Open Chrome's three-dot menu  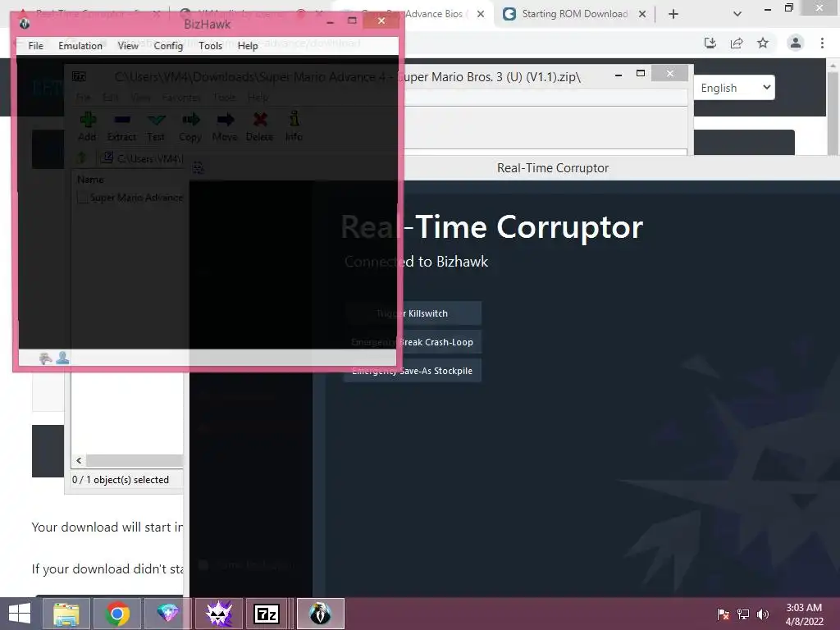click(822, 43)
